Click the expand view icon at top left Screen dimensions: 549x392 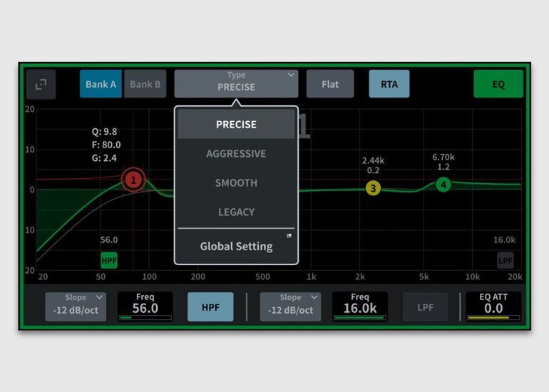tap(41, 84)
